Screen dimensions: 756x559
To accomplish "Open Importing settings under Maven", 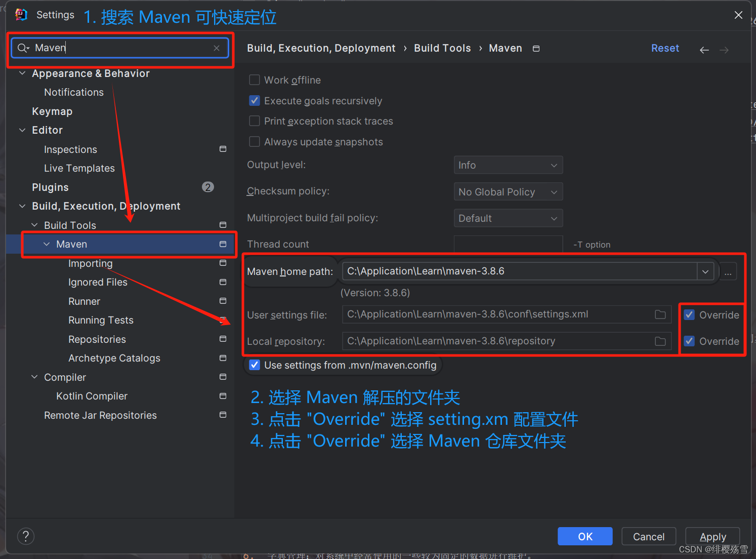I will click(91, 263).
